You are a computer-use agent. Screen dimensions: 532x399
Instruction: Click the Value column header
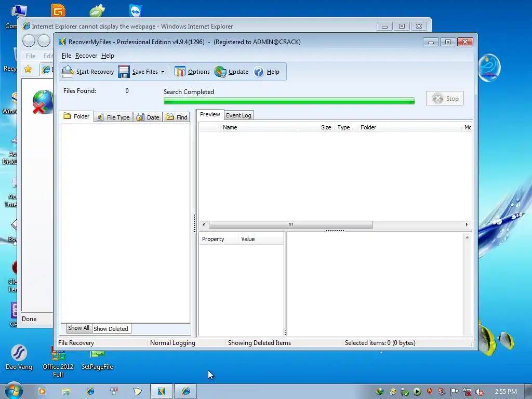(x=261, y=239)
